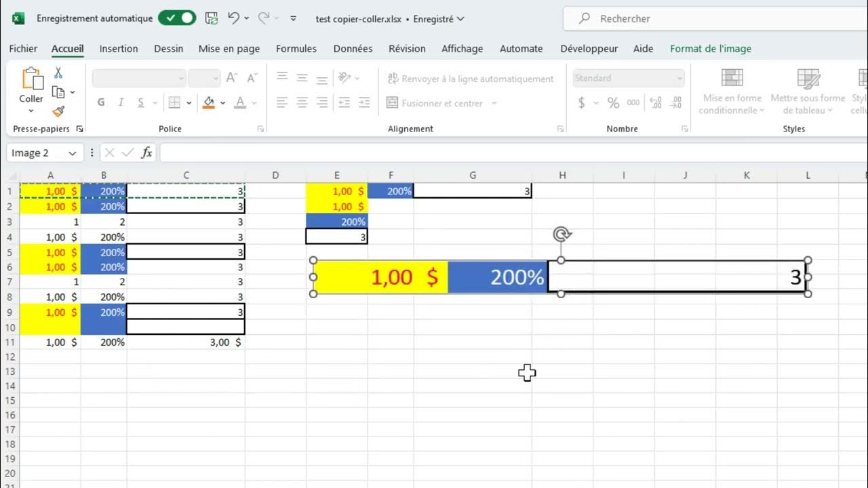This screenshot has height=488, width=868.
Task: Switch to the Insertion tab
Action: tap(119, 49)
